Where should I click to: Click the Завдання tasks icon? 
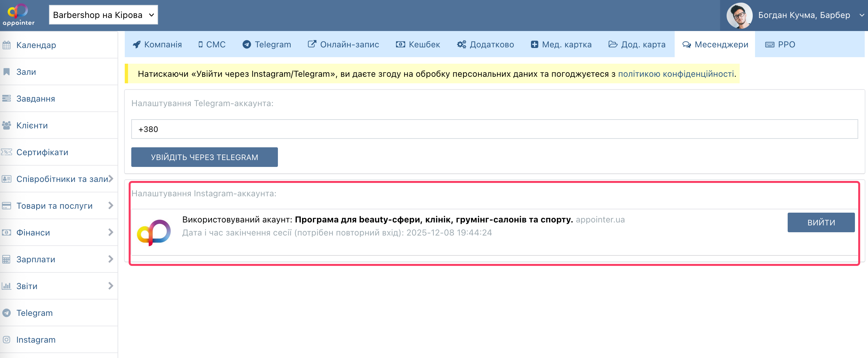7,98
